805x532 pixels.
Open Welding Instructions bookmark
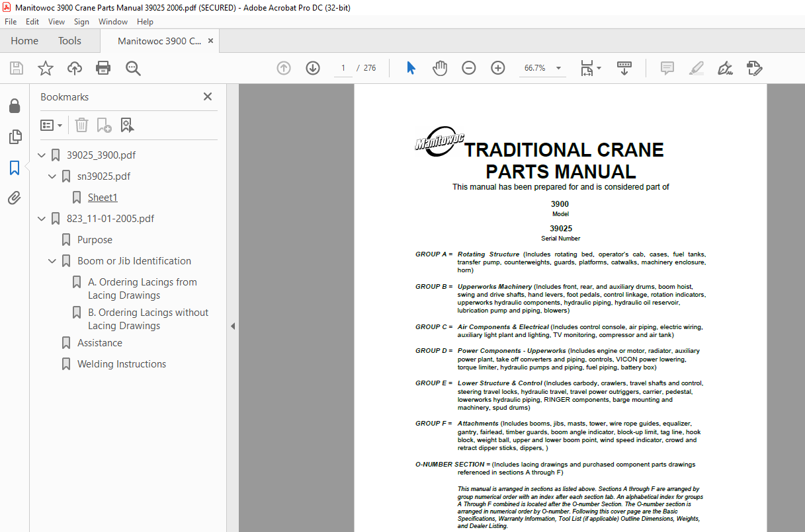point(122,364)
